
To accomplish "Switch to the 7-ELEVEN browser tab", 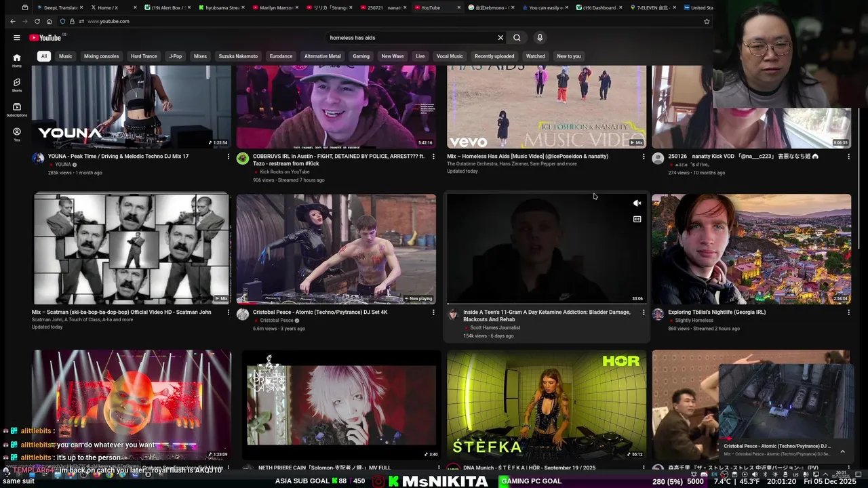I will [x=652, y=7].
